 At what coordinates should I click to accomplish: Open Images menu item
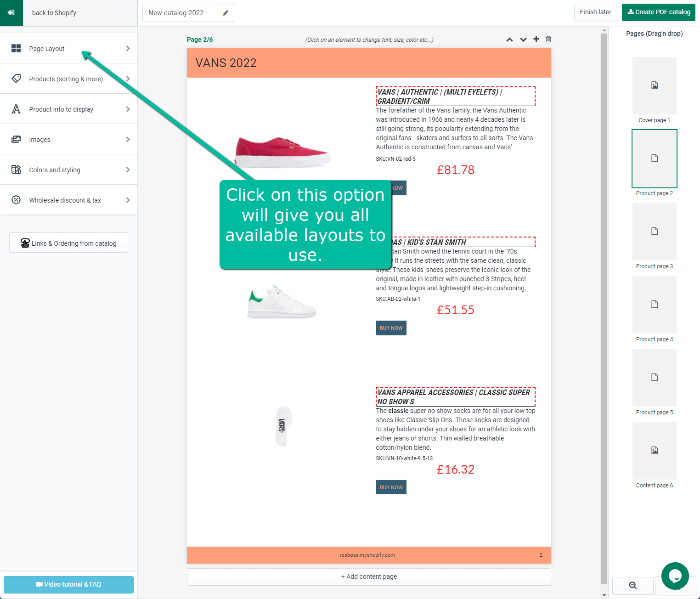pos(68,139)
